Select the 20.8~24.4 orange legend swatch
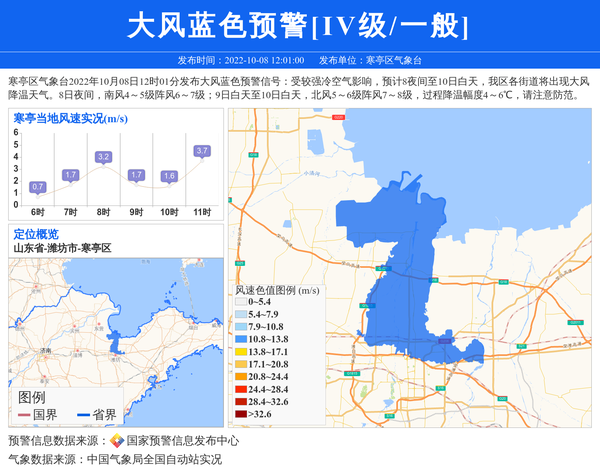Screen dimensions: 600x471 (240, 376)
